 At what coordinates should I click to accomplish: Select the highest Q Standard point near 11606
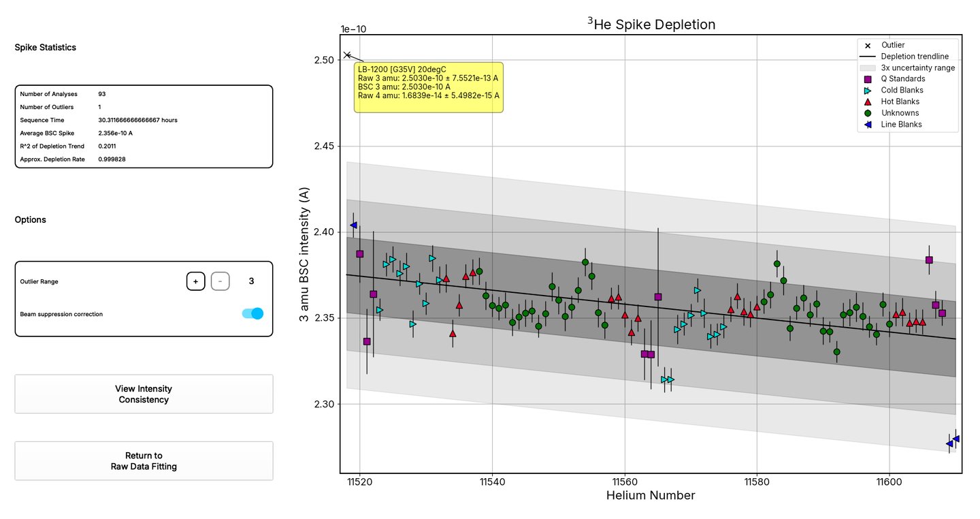929,260
